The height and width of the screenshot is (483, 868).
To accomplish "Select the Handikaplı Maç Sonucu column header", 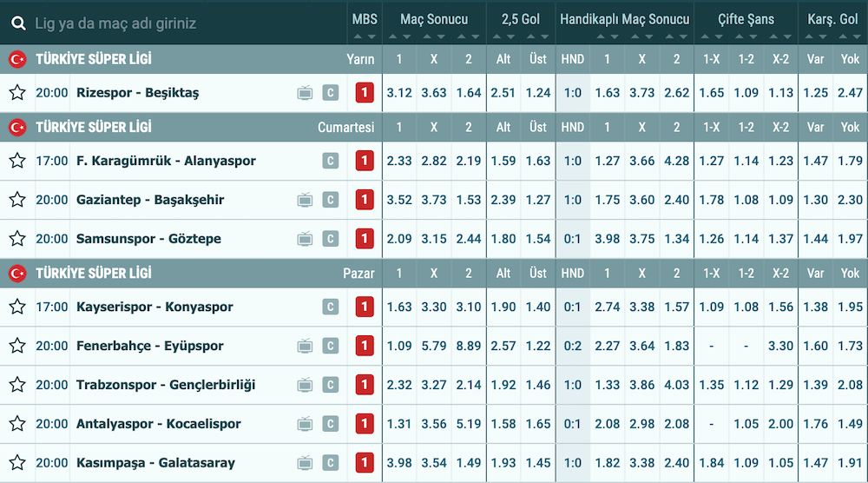I will (624, 19).
